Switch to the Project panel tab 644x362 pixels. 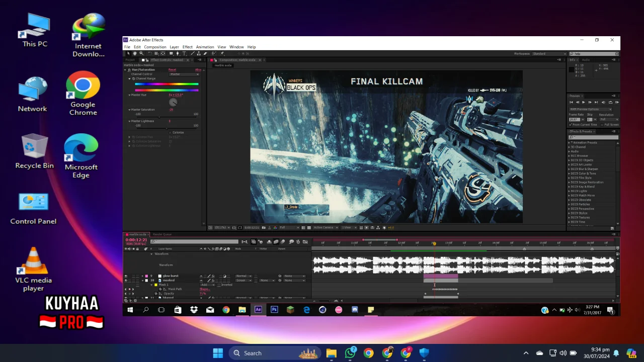pyautogui.click(x=130, y=60)
